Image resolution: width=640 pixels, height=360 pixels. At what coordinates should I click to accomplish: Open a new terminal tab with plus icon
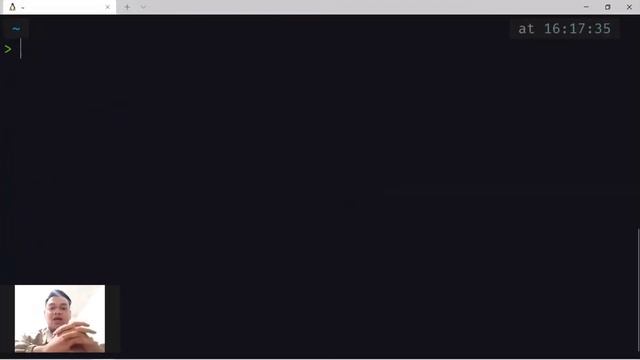(x=127, y=7)
